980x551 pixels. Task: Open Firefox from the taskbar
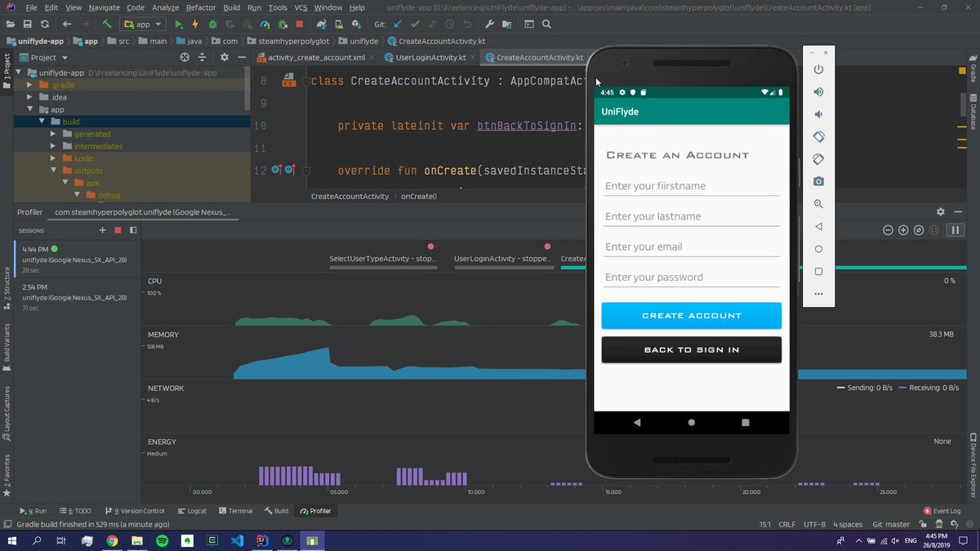[x=112, y=540]
